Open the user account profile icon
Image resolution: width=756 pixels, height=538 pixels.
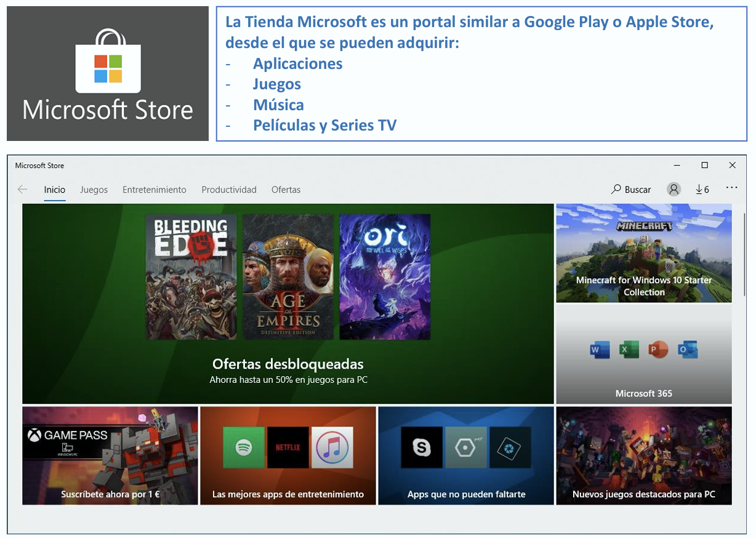[674, 190]
